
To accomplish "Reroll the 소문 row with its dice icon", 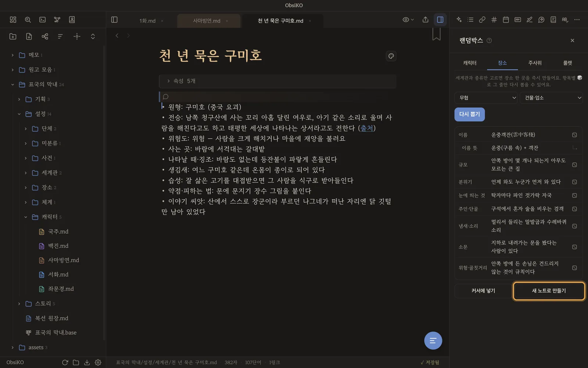I will 574,247.
